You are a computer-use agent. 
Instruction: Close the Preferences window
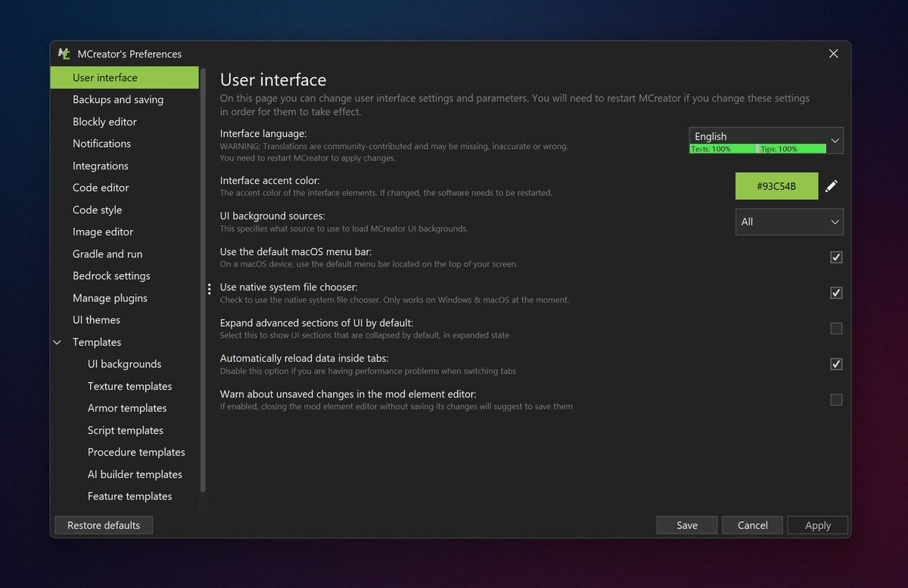pyautogui.click(x=833, y=54)
